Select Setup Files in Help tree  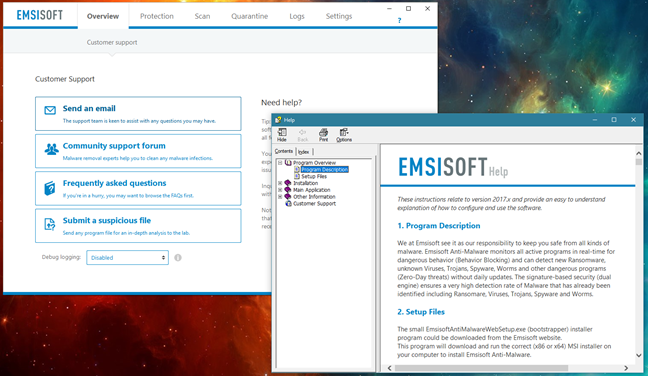point(314,176)
